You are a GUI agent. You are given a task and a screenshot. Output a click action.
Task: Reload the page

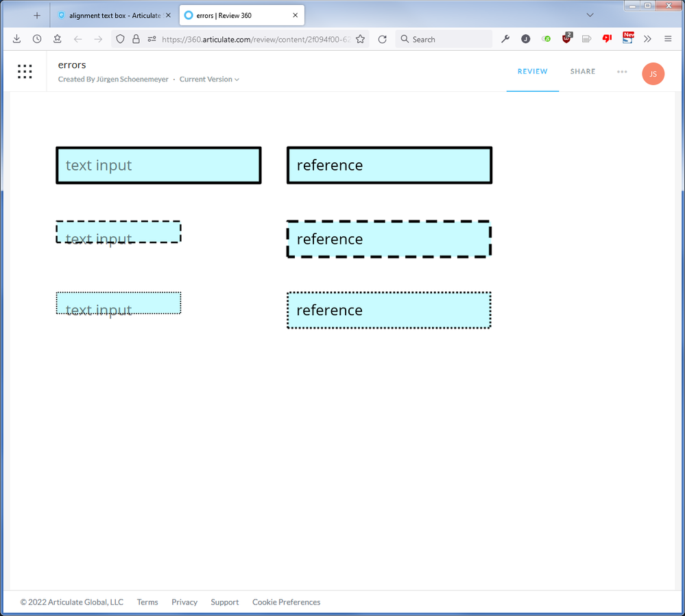(x=383, y=39)
